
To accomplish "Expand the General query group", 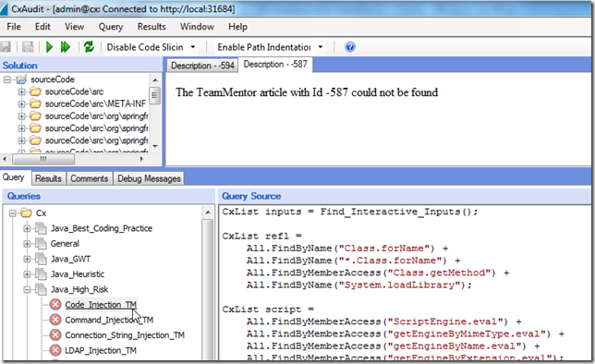I will pyautogui.click(x=27, y=243).
